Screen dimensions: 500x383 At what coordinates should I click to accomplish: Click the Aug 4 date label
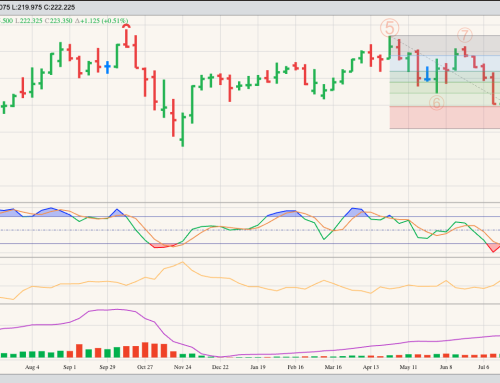(32, 367)
